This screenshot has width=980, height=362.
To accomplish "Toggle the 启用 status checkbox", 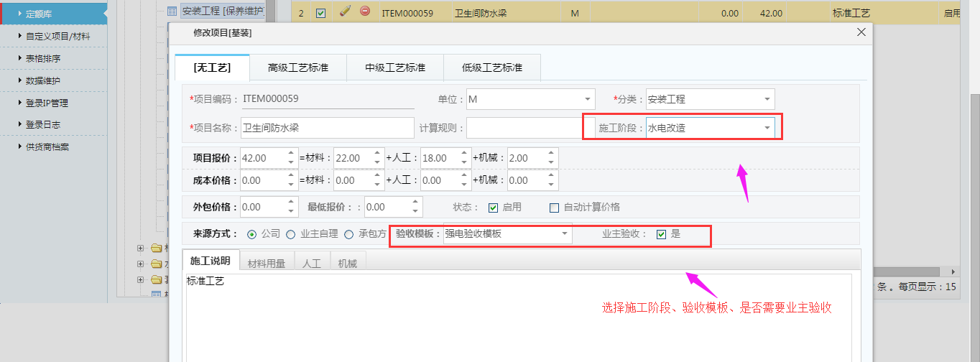I will pos(493,208).
